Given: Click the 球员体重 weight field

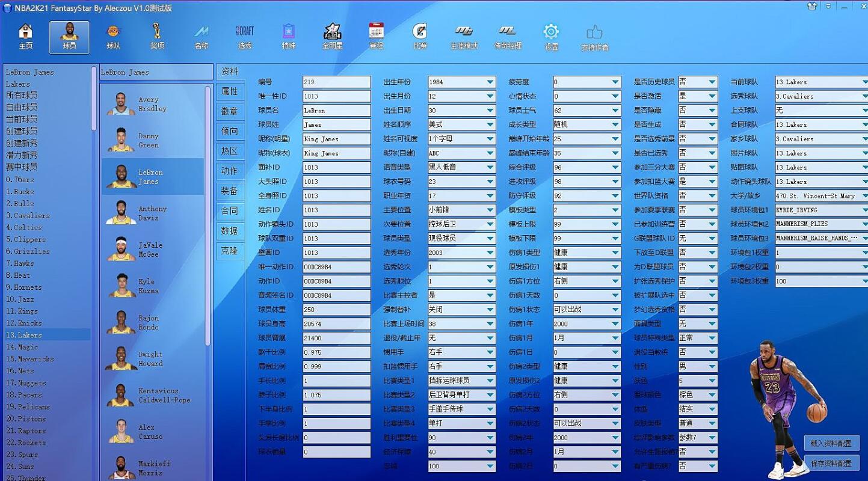Looking at the screenshot, I should (337, 310).
